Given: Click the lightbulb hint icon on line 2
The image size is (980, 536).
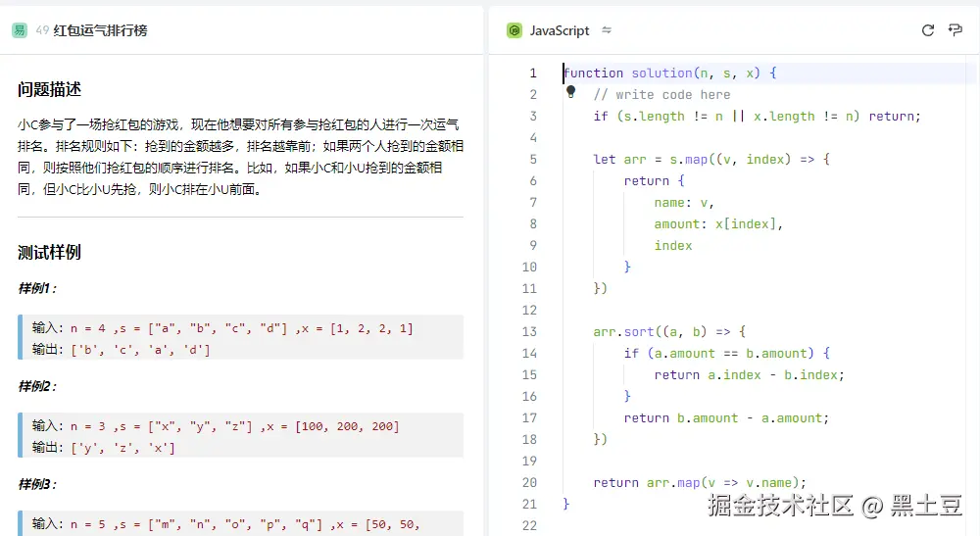Looking at the screenshot, I should click(x=570, y=92).
